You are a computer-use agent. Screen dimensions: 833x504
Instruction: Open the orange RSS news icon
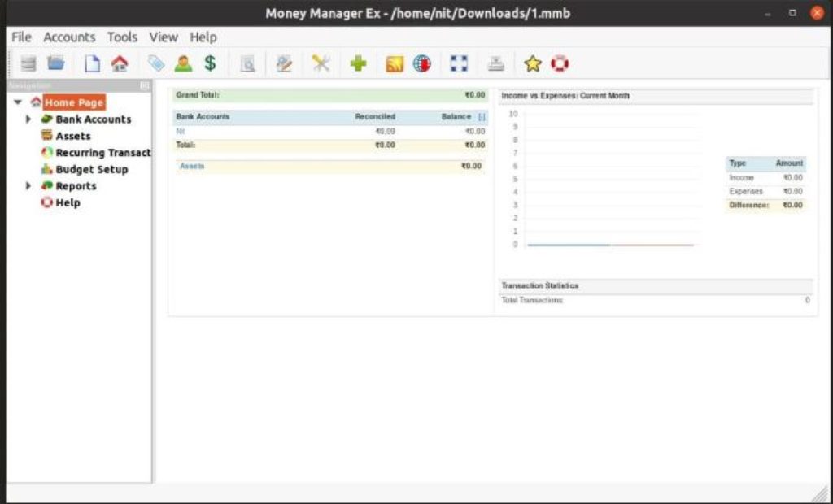[x=395, y=63]
